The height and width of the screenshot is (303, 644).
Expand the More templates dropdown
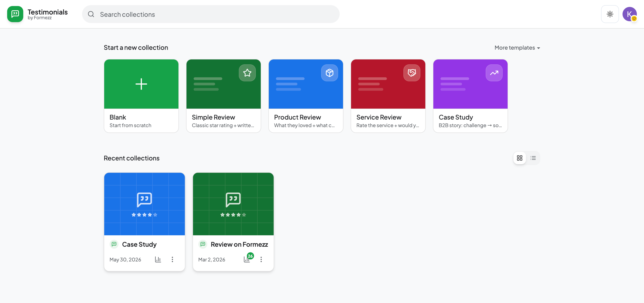517,48
